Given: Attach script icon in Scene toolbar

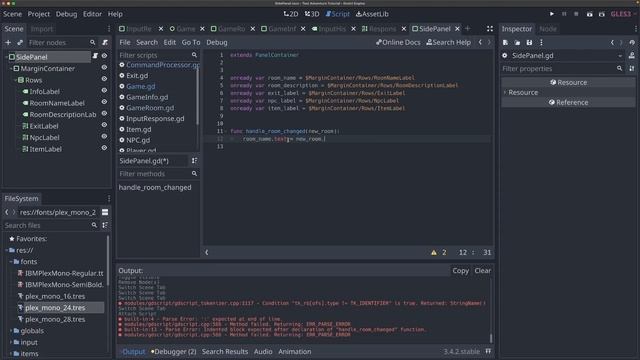Looking at the screenshot, I should 105,42.
